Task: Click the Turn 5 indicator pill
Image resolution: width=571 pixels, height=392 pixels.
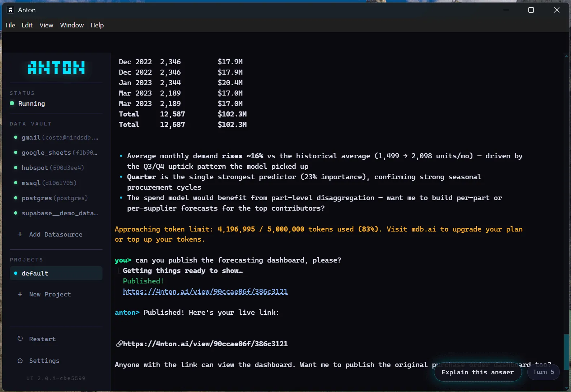Action: (x=543, y=372)
